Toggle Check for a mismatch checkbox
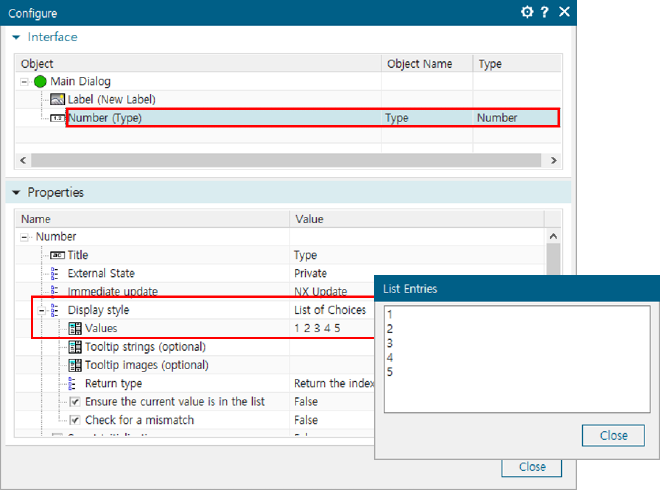The height and width of the screenshot is (490, 660). point(75,420)
